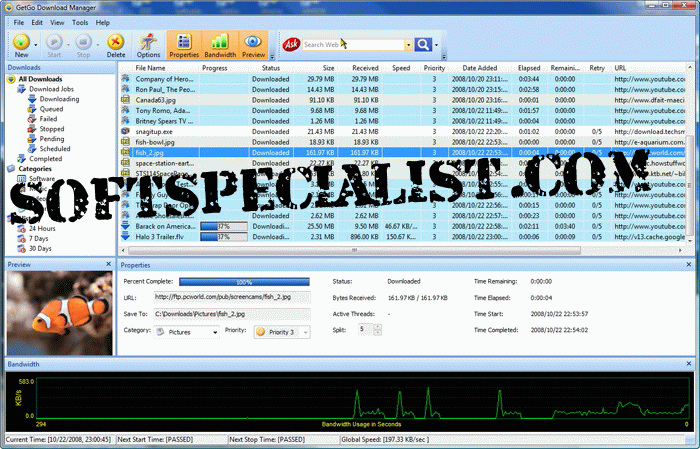Screen dimensions: 700x449
Task: Increase the Split value with stepper
Action: [378, 327]
